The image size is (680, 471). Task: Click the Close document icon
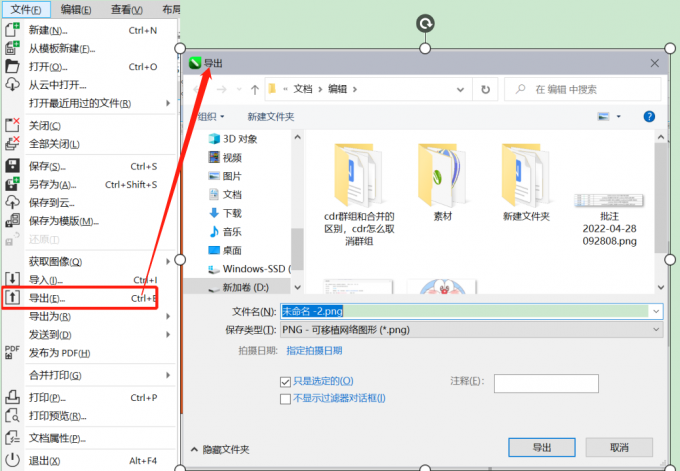pyautogui.click(x=12, y=125)
